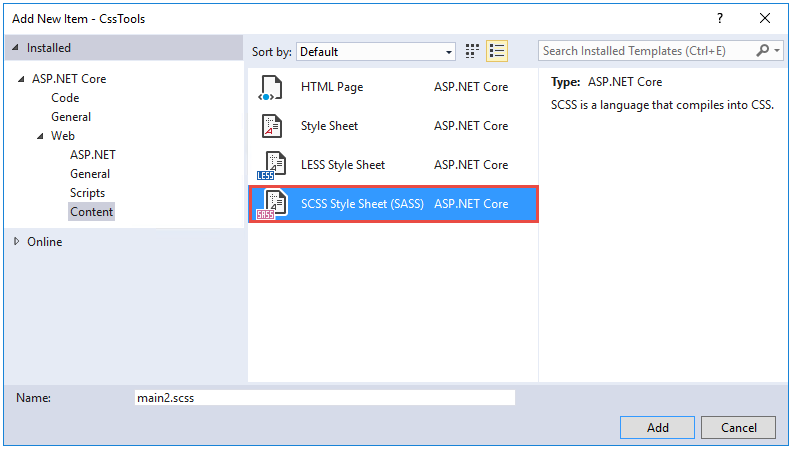Screen dimensions: 792x450
Task: Click ASP.NET Core type in Style Sheet row
Action: (x=471, y=126)
